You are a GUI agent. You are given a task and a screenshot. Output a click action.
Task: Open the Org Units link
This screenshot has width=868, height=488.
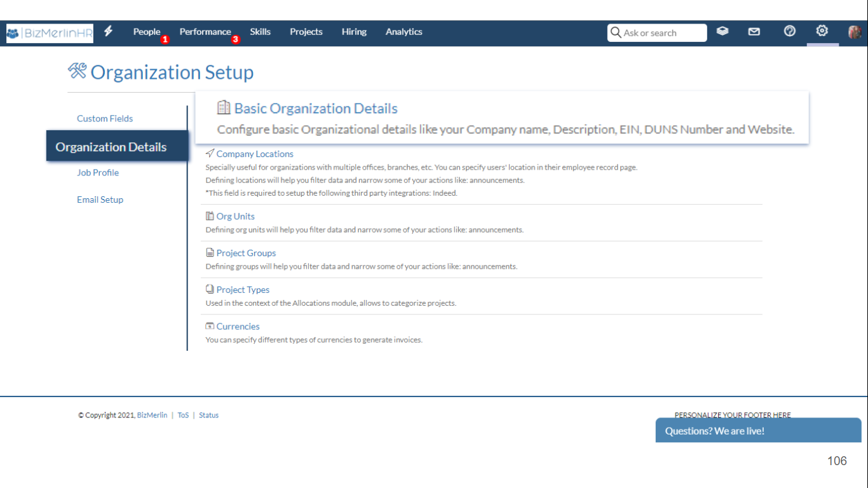point(236,215)
